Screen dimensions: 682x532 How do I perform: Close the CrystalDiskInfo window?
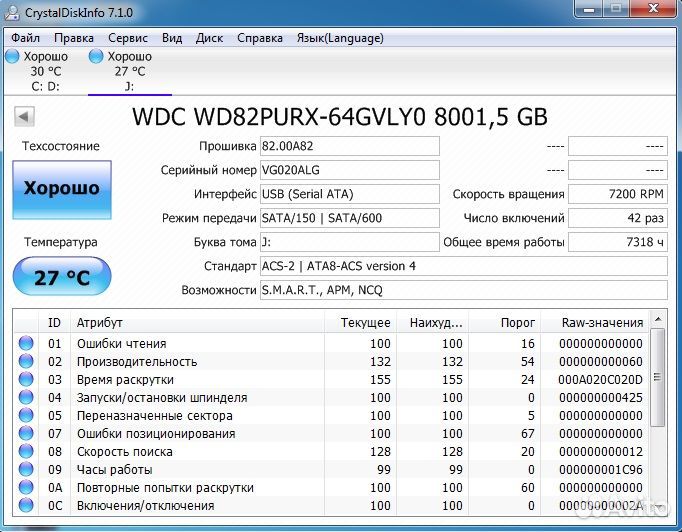pos(653,9)
